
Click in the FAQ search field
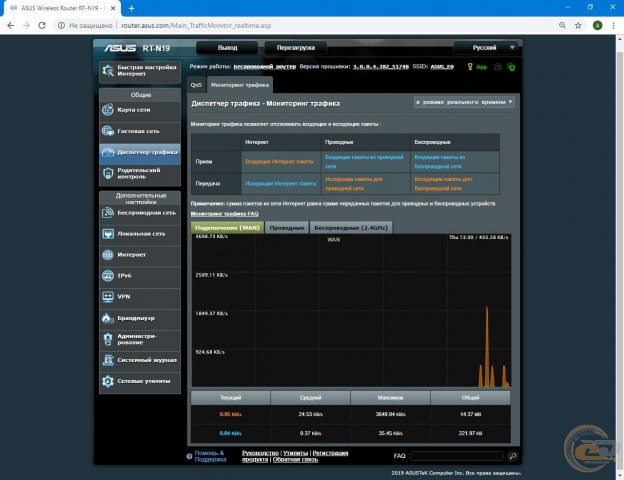pyautogui.click(x=456, y=456)
